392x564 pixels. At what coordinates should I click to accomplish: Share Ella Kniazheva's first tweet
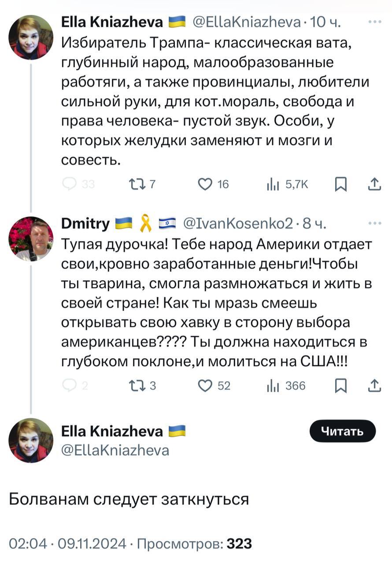[x=374, y=184]
